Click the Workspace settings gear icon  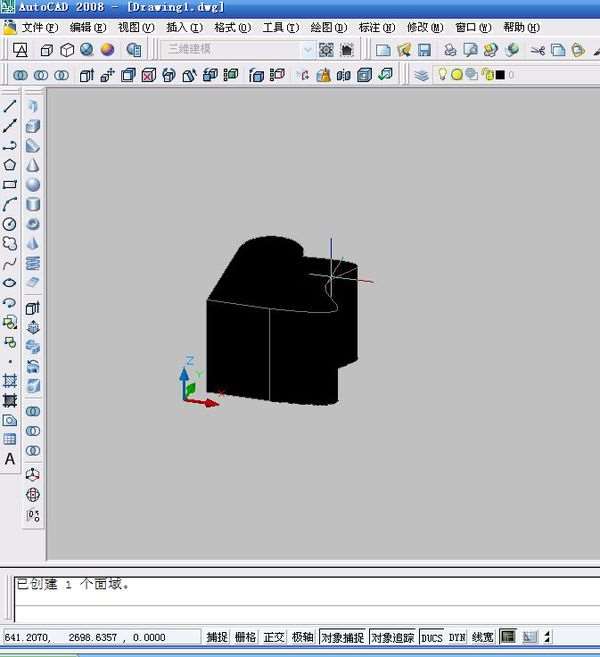pos(326,50)
